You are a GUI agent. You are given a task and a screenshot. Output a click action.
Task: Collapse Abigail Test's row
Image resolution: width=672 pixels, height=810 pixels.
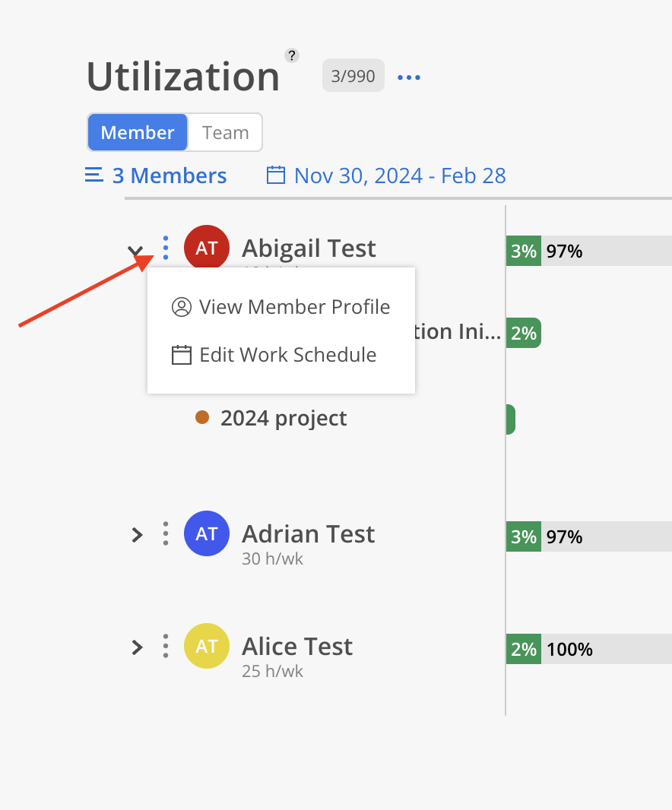pyautogui.click(x=135, y=250)
